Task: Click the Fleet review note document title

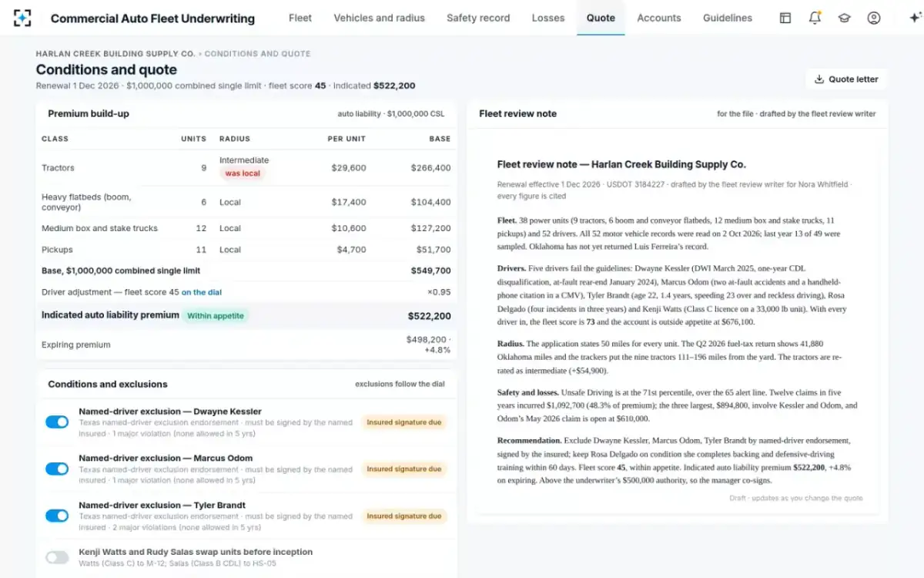Action: 621,164
